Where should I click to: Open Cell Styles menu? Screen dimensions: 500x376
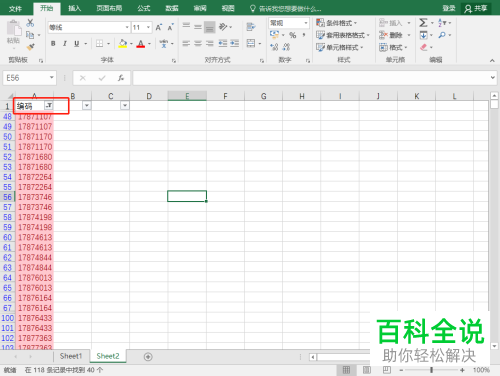click(340, 47)
